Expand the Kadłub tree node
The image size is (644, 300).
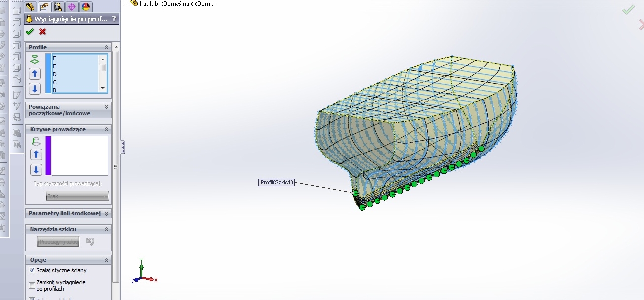pos(124,3)
